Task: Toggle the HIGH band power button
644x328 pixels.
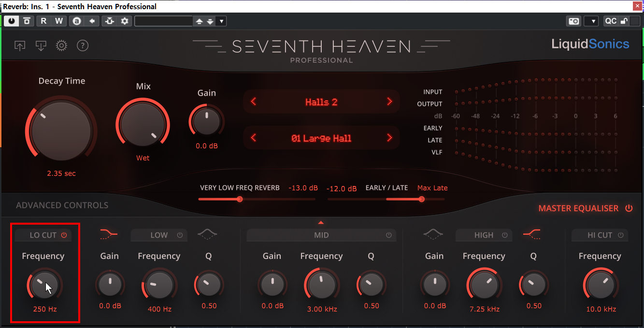Action: pos(505,235)
